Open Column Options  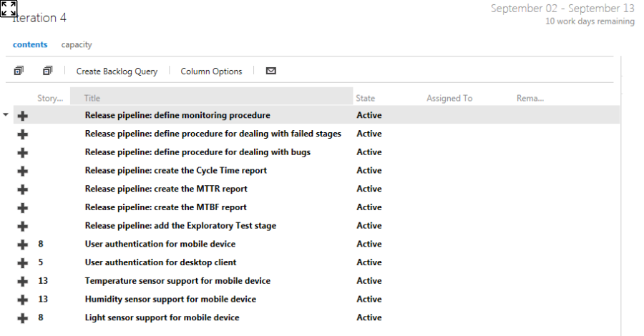point(211,71)
